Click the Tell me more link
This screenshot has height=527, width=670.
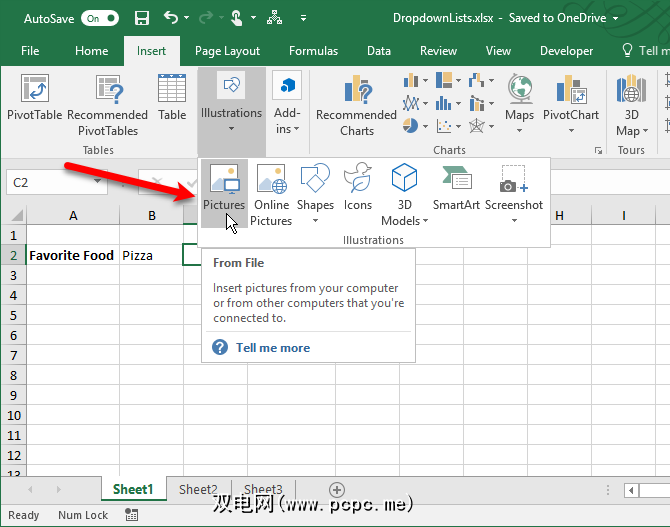click(272, 348)
